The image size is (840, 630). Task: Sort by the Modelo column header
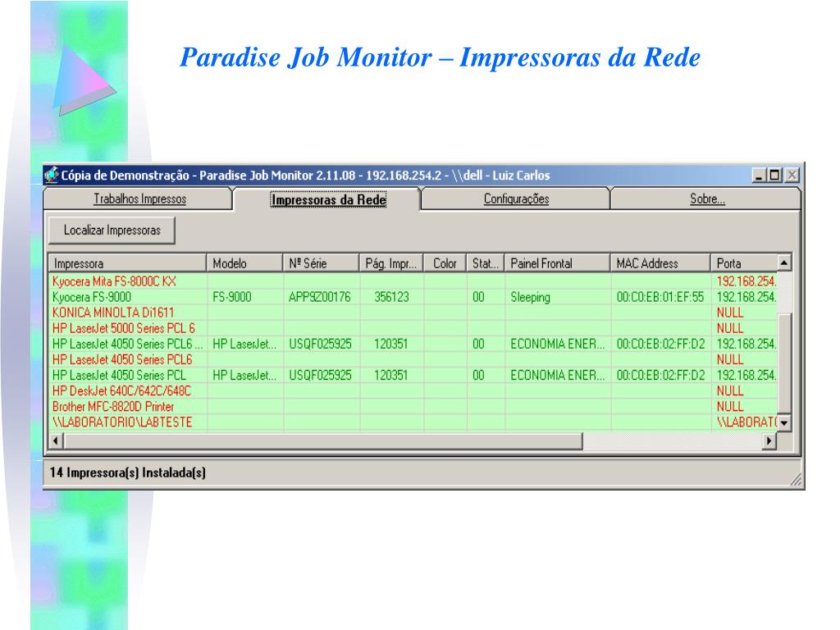pos(244,263)
